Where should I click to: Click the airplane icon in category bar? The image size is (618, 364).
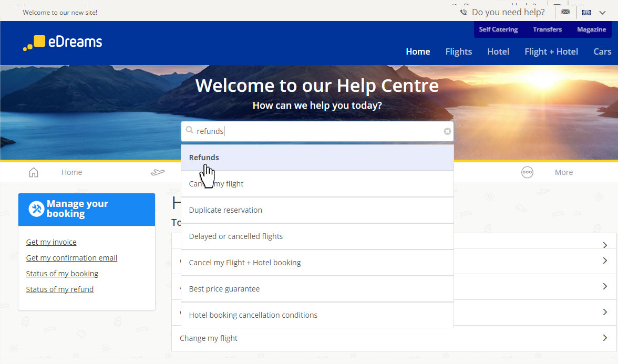pyautogui.click(x=158, y=172)
